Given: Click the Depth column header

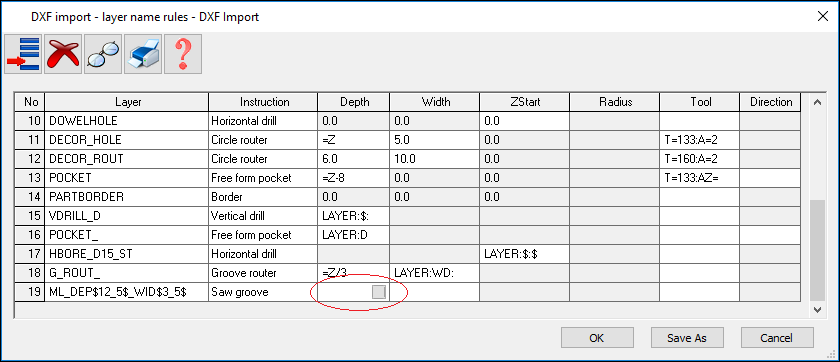Looking at the screenshot, I should click(x=354, y=102).
